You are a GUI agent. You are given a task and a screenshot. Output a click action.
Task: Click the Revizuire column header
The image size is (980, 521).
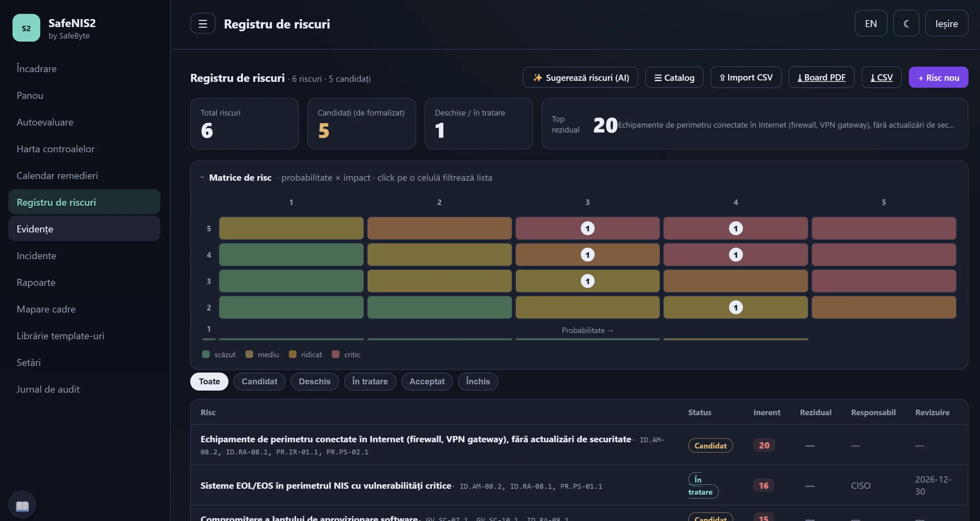tap(932, 412)
